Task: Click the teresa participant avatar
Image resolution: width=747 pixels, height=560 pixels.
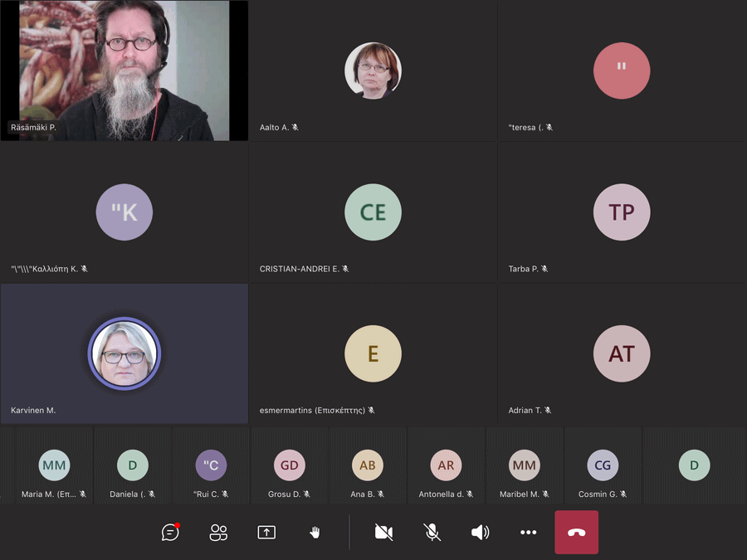Action: [x=622, y=71]
